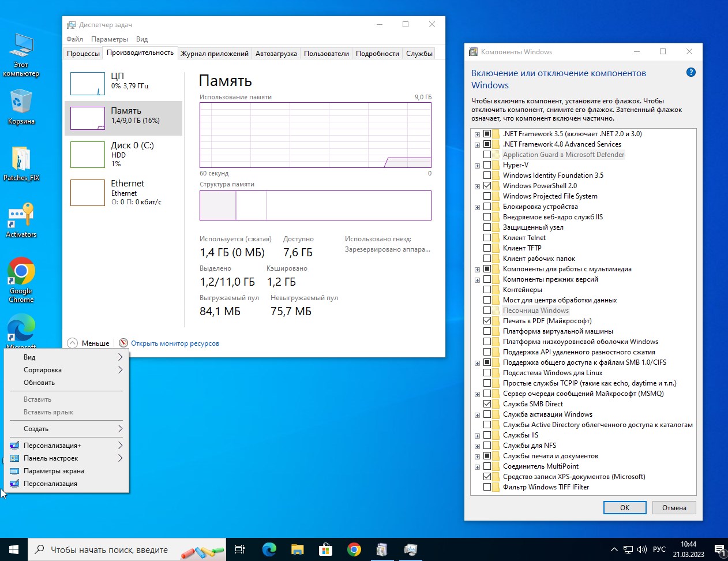Screen dimensions: 728x561
Task: Open the Patches_FIX folder icon on desktop
Action: 21,160
